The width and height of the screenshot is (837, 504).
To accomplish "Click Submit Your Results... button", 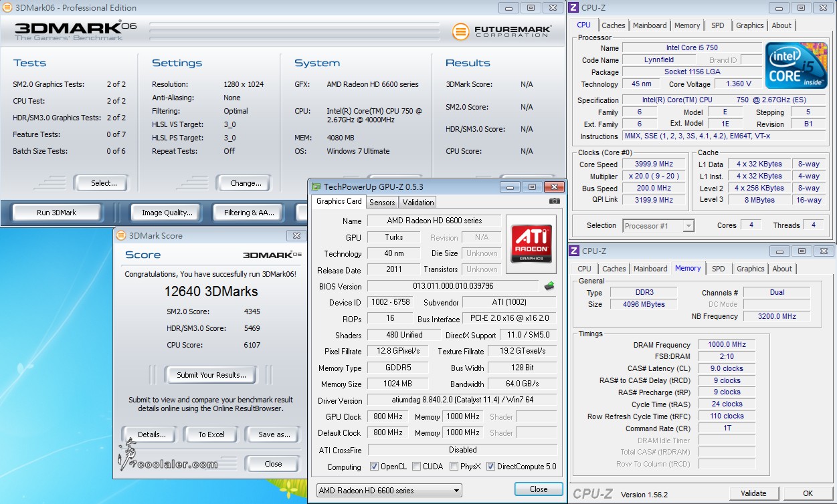I will (x=211, y=375).
